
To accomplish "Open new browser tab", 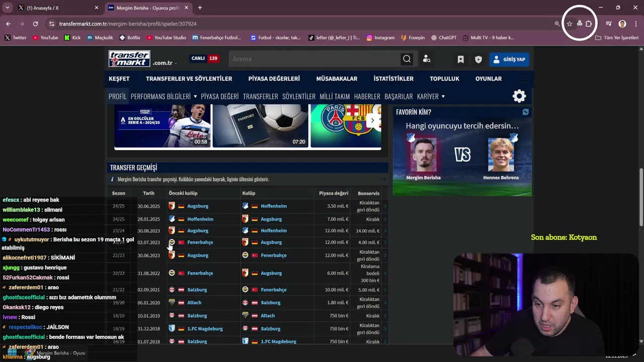I will tap(200, 8).
